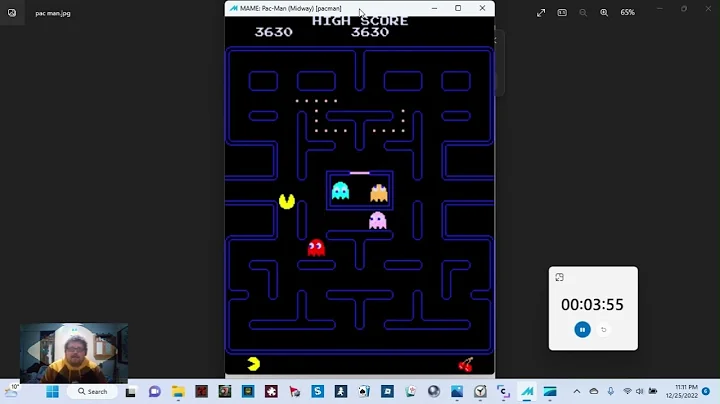Open the Windows Start menu
720x404 pixels.
pyautogui.click(x=52, y=392)
